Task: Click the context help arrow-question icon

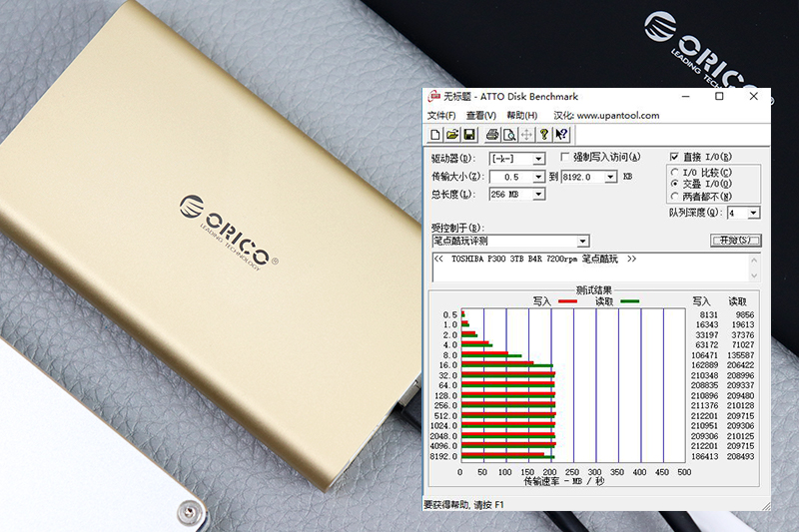Action: [561, 135]
